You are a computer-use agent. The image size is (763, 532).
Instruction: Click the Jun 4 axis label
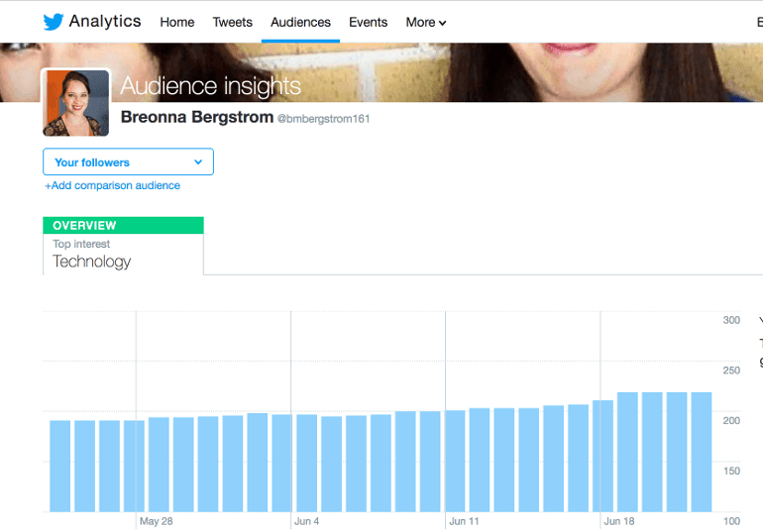306,521
